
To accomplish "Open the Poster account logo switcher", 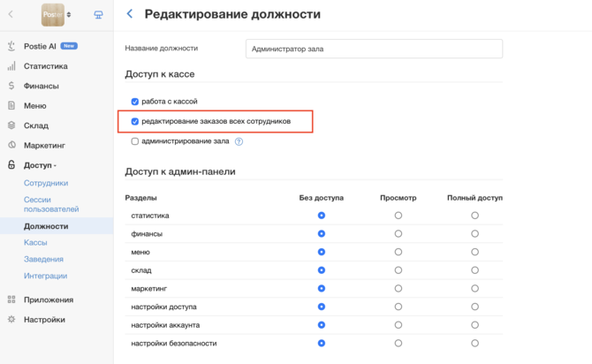I will click(x=56, y=15).
